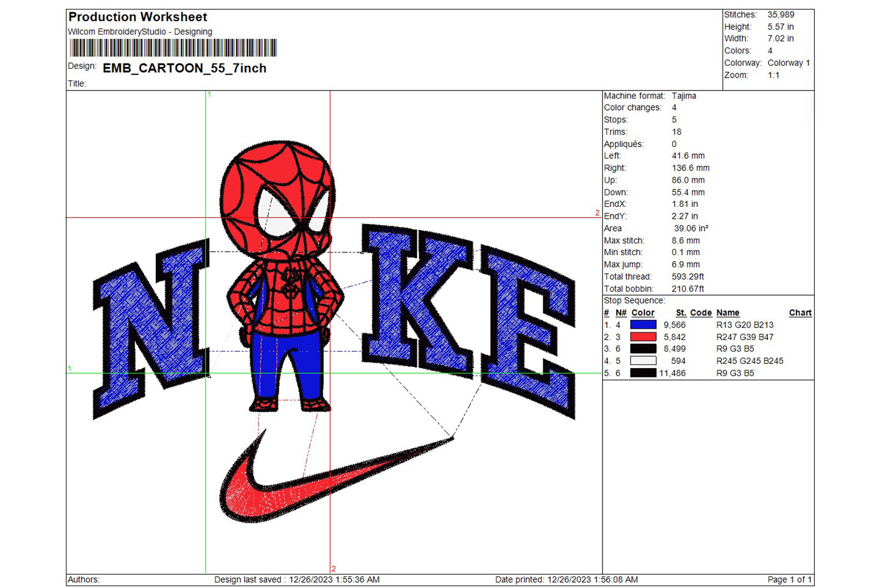The image size is (883, 588).
Task: Click the stitches value 35,989
Action: (x=781, y=15)
